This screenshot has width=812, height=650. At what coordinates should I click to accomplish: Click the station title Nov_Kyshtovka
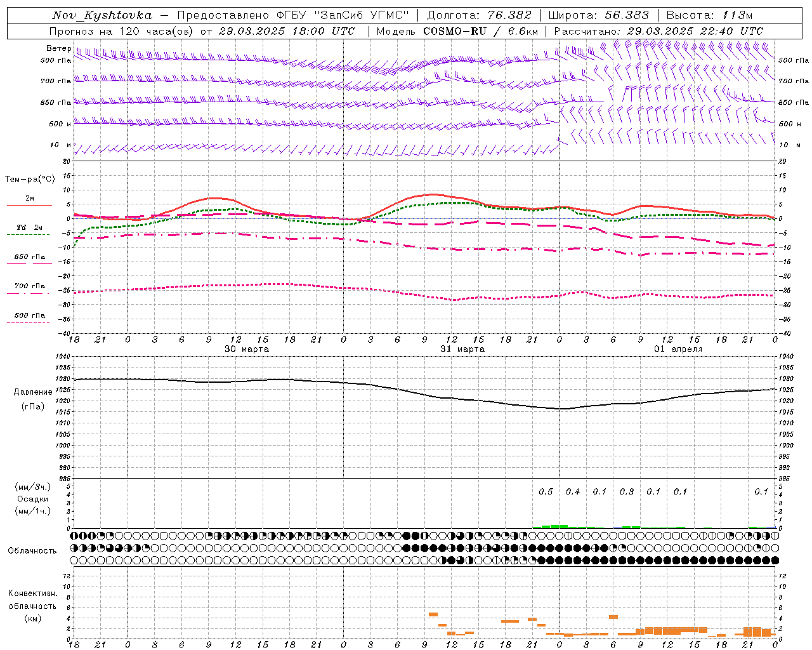click(102, 15)
